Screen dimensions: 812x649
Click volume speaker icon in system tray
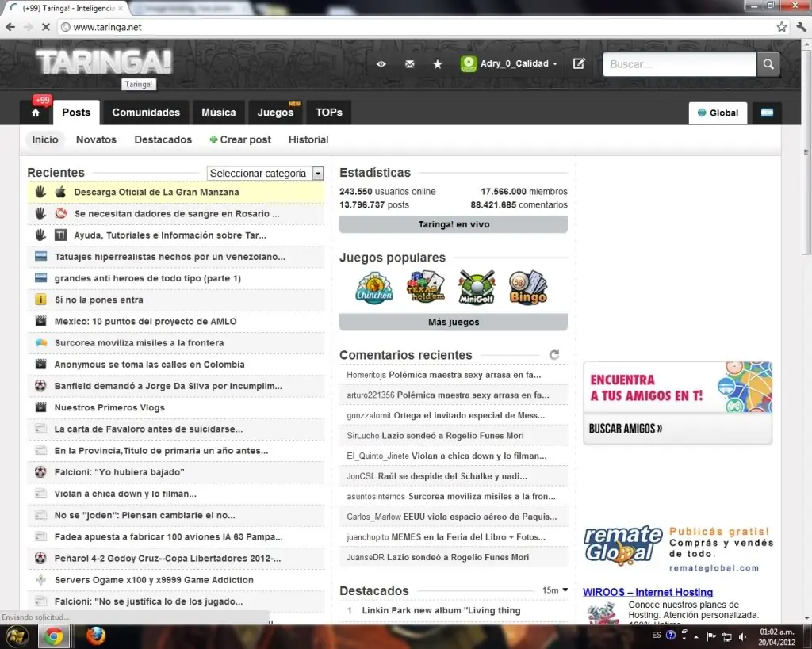pyautogui.click(x=742, y=636)
